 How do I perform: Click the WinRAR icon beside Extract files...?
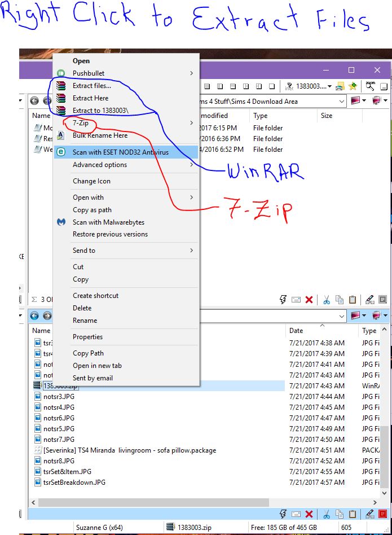[x=61, y=85]
